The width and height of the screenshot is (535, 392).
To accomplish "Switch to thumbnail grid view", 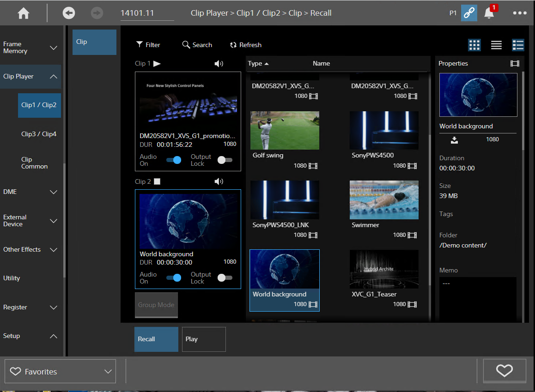I will coord(474,45).
